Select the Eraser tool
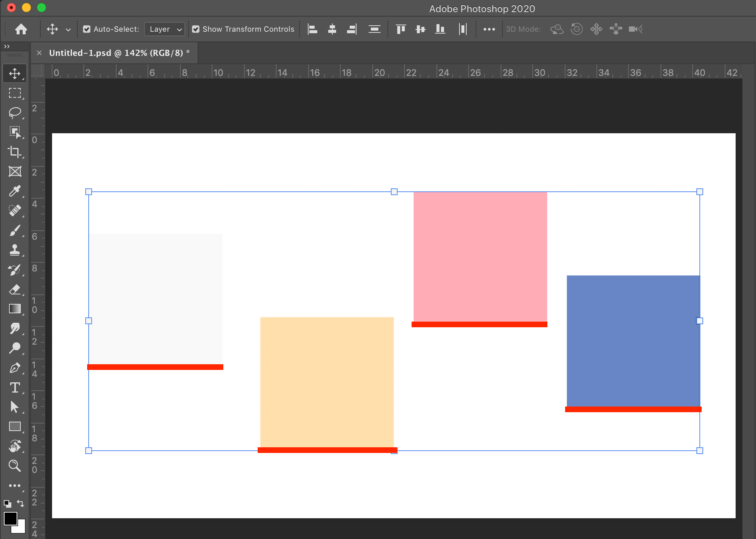756x539 pixels. click(15, 290)
